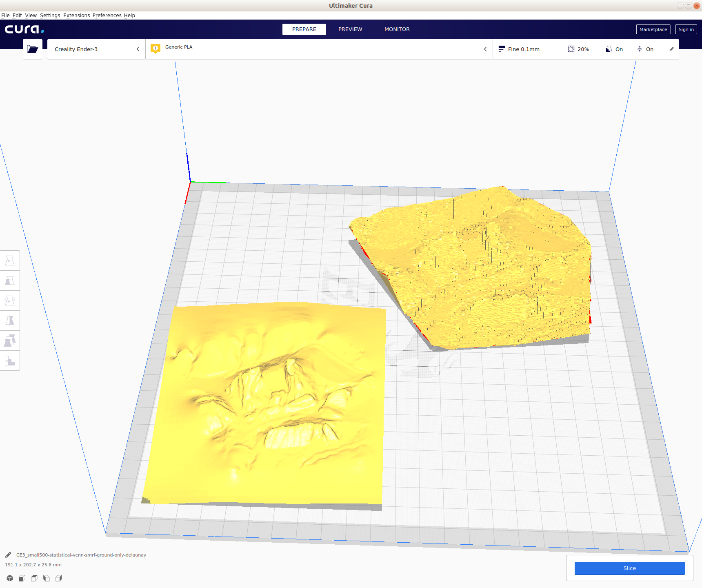Open Per Model Settings tool
Image resolution: width=702 pixels, height=588 pixels.
(9, 340)
